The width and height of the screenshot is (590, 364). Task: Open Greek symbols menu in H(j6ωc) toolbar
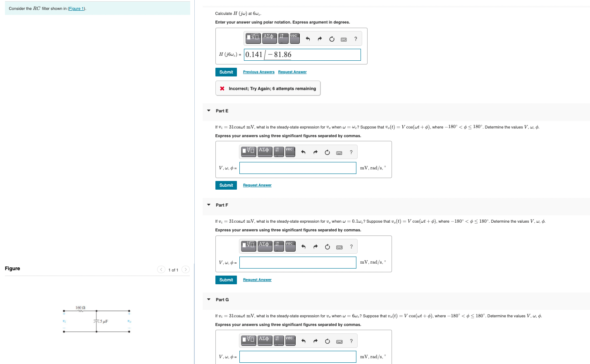pyautogui.click(x=269, y=38)
